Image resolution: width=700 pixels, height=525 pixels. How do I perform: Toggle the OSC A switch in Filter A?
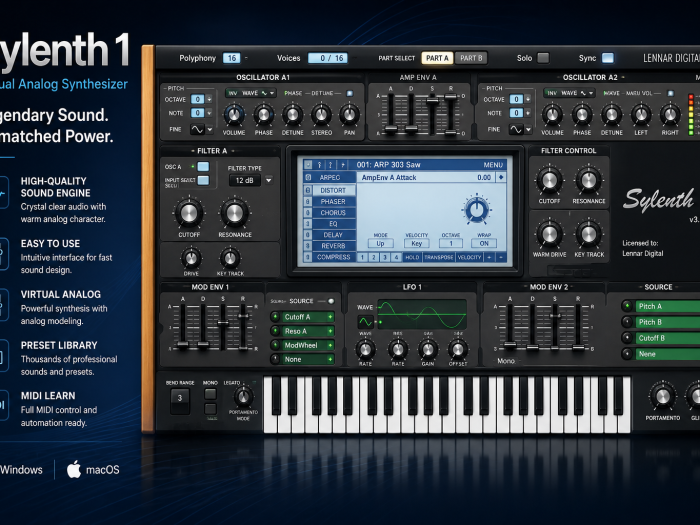pyautogui.click(x=203, y=167)
